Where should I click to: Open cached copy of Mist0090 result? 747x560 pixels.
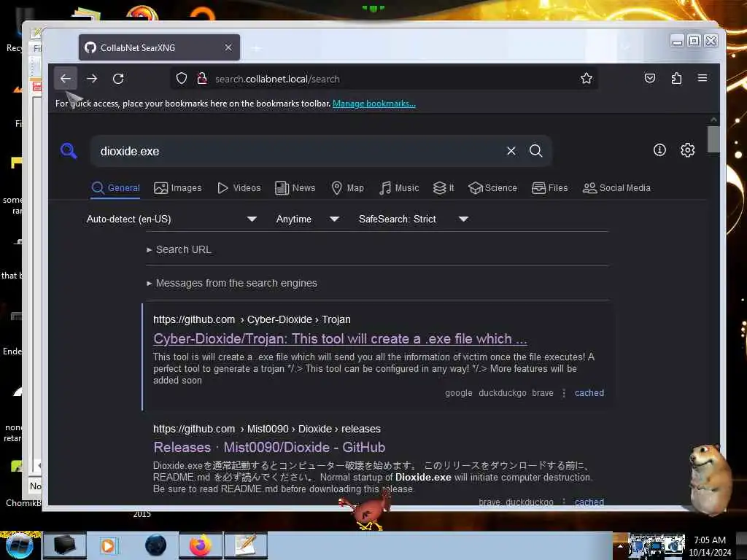589,502
